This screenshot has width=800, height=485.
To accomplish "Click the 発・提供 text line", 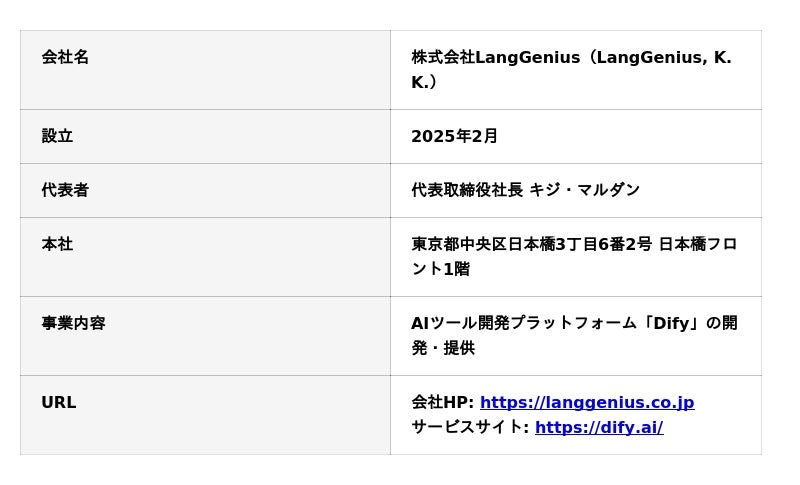I will point(442,348).
